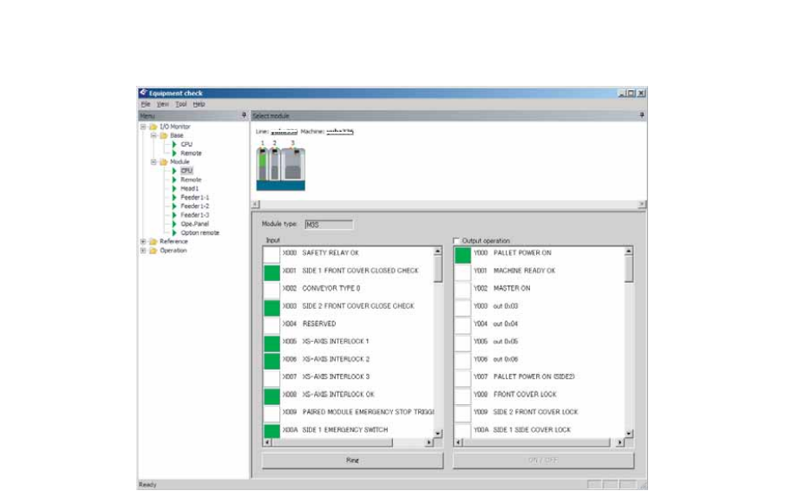The width and height of the screenshot is (812, 504).
Task: Expand the Reference tree node
Action: coord(143,241)
